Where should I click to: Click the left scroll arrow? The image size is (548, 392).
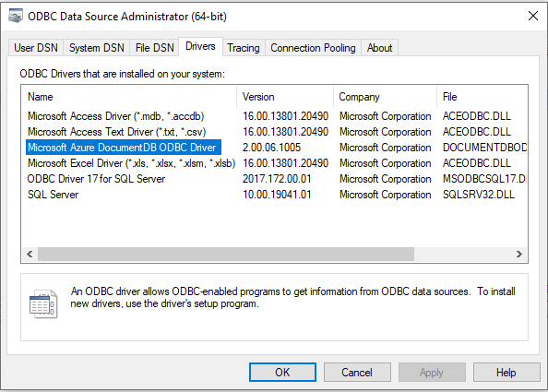coord(30,254)
